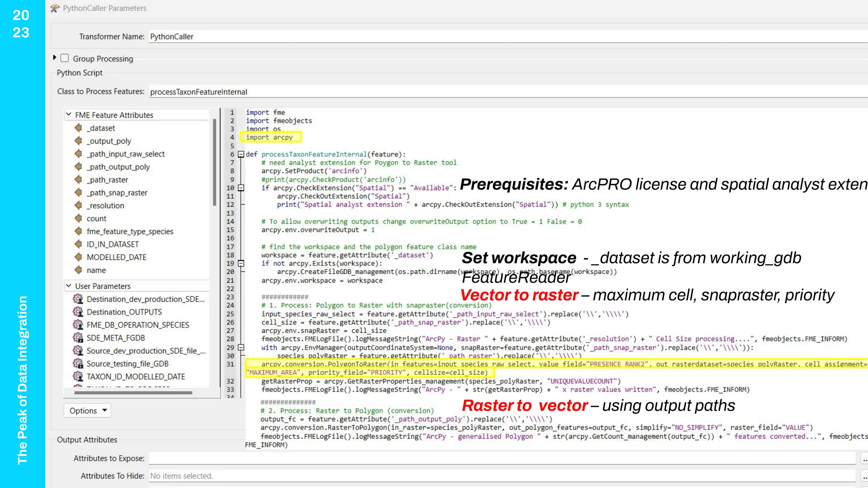Viewport: 868px width, 488px height.
Task: Click line number 15 in the gutter
Action: (230, 230)
